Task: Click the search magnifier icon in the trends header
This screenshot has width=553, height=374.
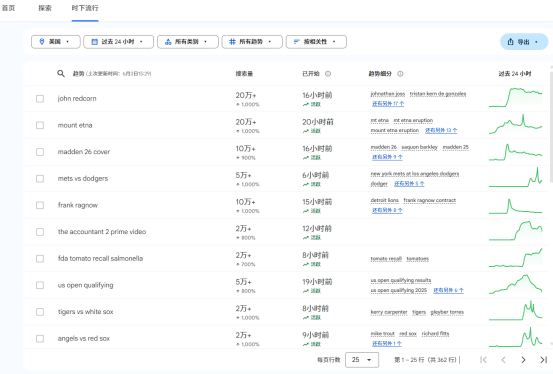Action: pyautogui.click(x=61, y=73)
